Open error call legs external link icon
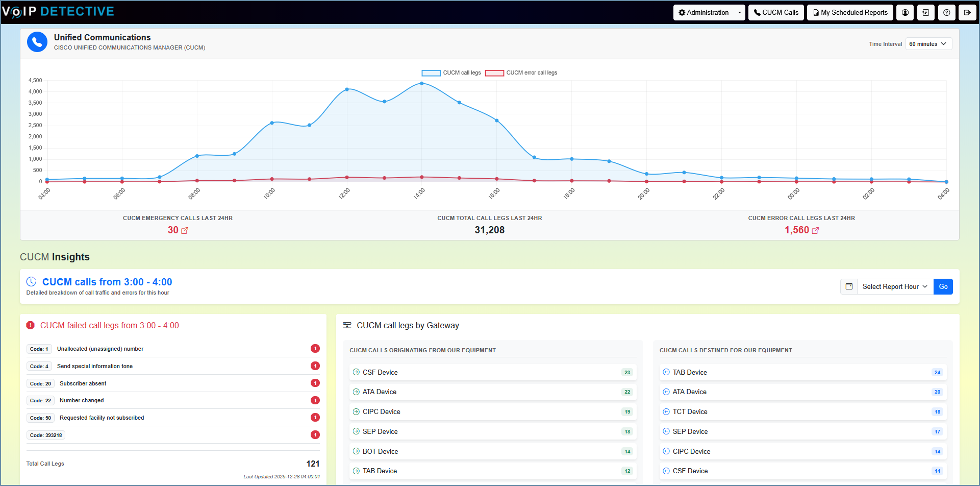Image resolution: width=980 pixels, height=486 pixels. click(815, 231)
